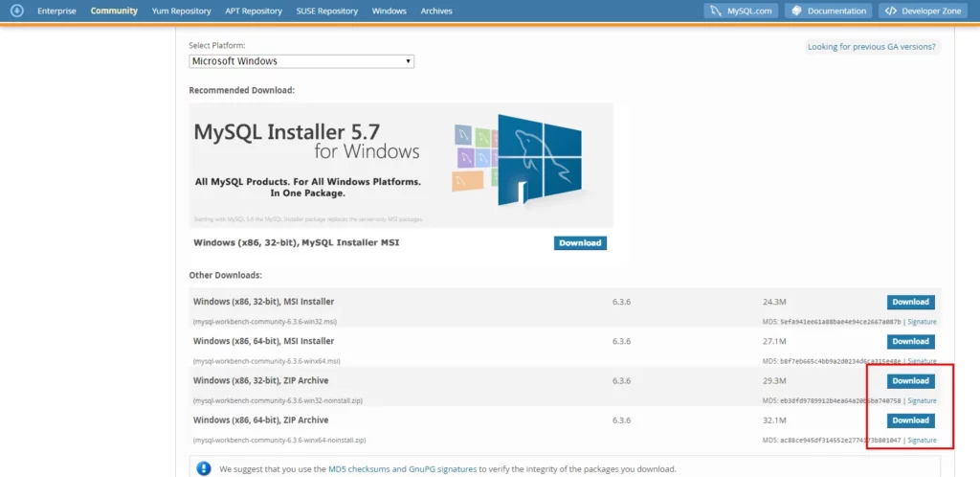Click the 29.3M file size value
The image size is (980, 477).
pos(774,380)
